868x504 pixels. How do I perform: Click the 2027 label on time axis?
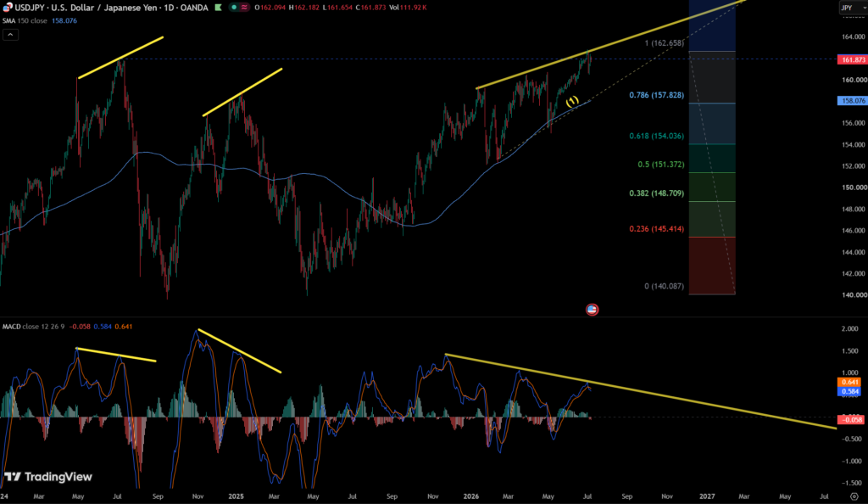tap(707, 496)
